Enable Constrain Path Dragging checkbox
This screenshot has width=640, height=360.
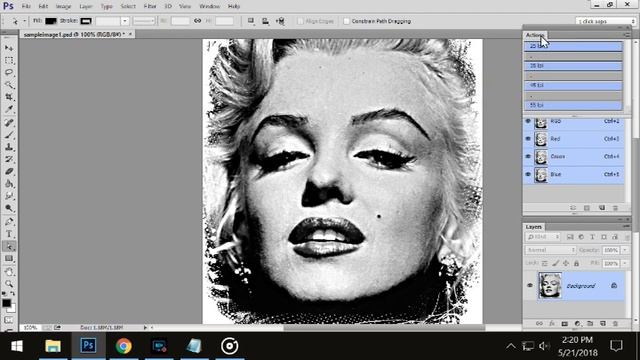[x=347, y=21]
